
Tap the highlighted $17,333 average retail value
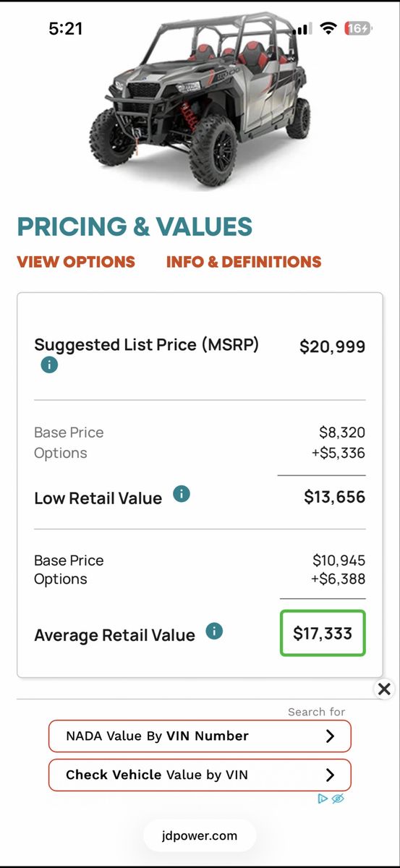coord(323,634)
